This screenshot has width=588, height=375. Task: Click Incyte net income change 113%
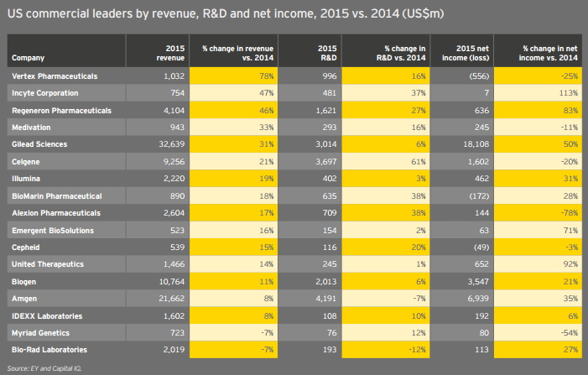(x=569, y=93)
